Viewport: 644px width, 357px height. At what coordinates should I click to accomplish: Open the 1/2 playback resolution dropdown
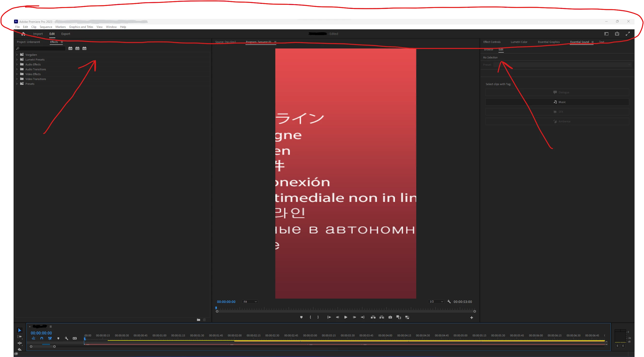(x=436, y=302)
